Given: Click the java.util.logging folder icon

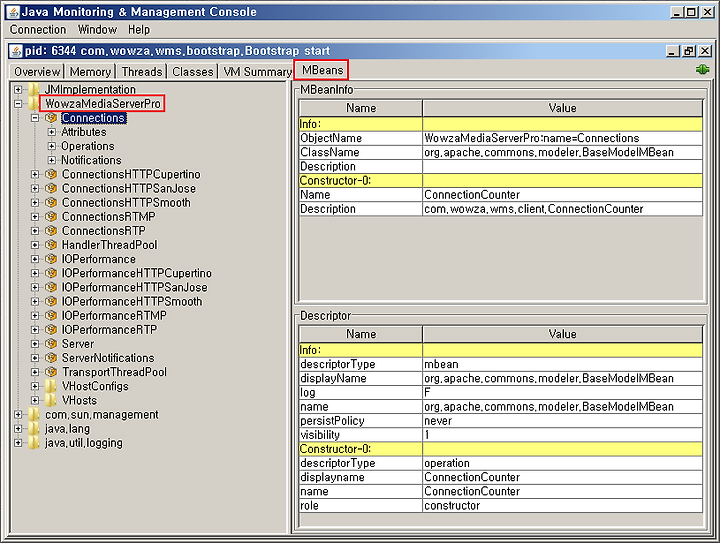Looking at the screenshot, I should click(x=34, y=443).
